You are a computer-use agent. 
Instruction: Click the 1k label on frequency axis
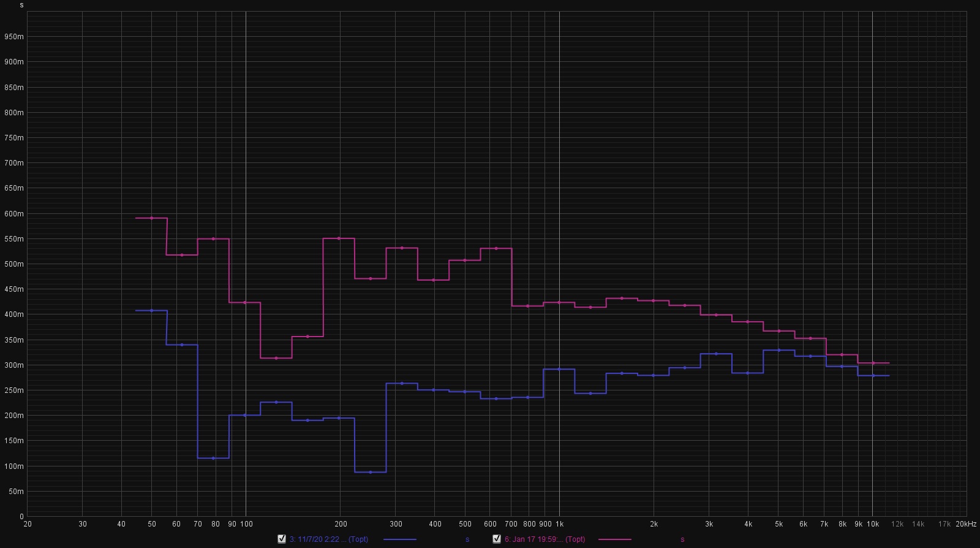pyautogui.click(x=559, y=524)
